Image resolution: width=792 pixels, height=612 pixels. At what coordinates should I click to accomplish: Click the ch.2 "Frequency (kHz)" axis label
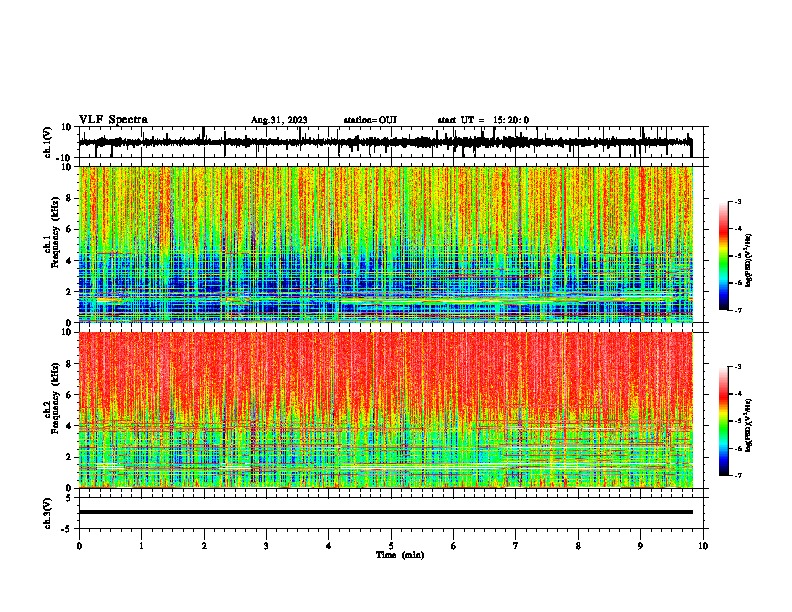coord(55,398)
